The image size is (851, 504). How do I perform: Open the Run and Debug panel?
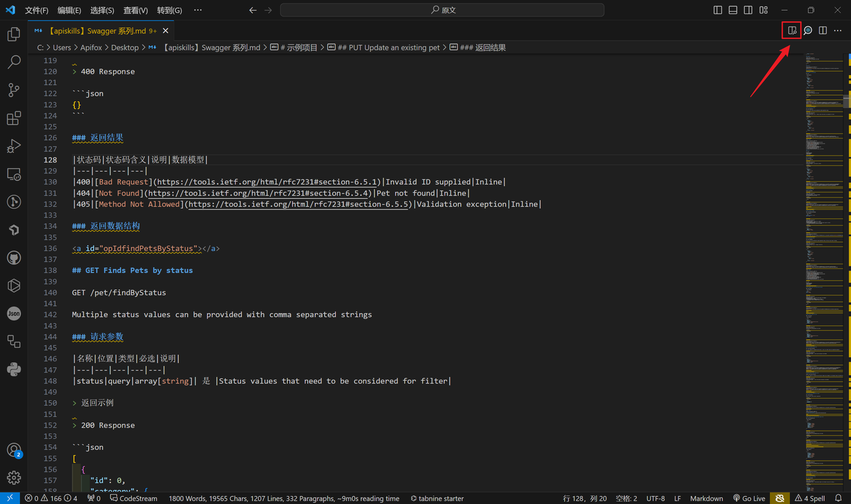point(13,146)
